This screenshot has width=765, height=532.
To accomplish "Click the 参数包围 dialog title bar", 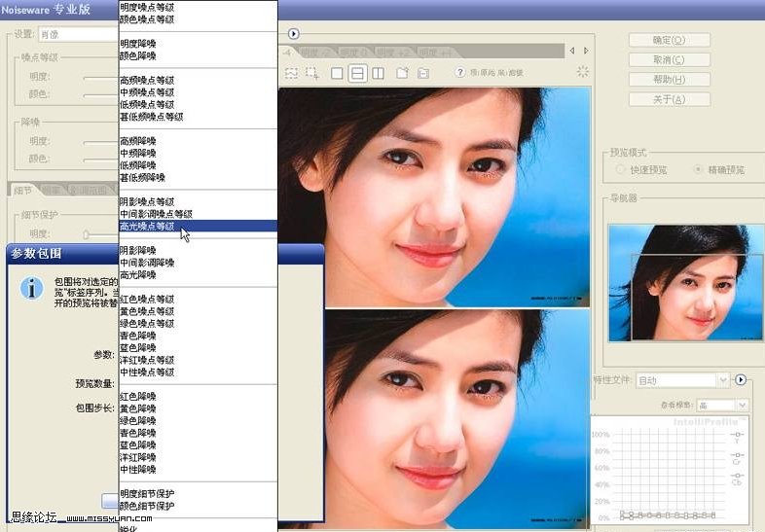I will pos(63,254).
